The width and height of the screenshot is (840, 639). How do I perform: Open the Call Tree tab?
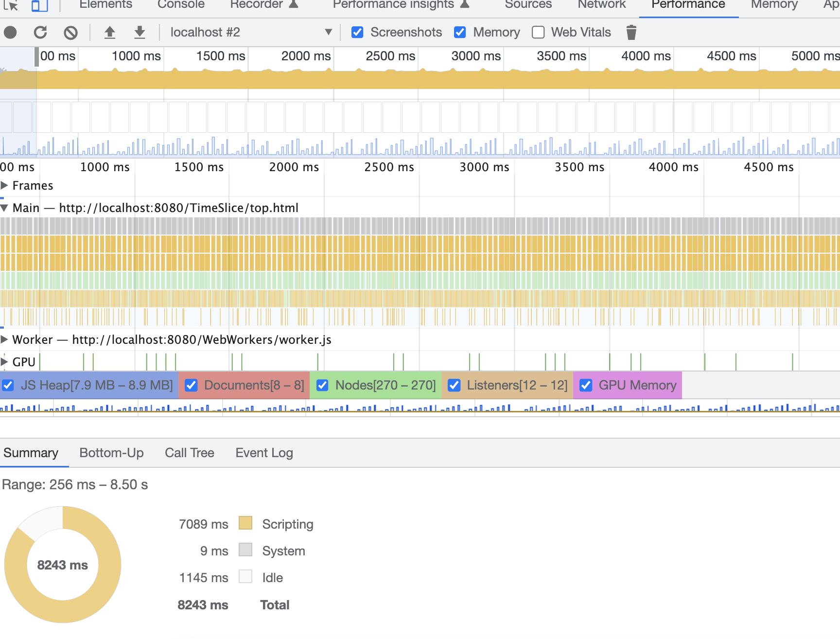[190, 453]
